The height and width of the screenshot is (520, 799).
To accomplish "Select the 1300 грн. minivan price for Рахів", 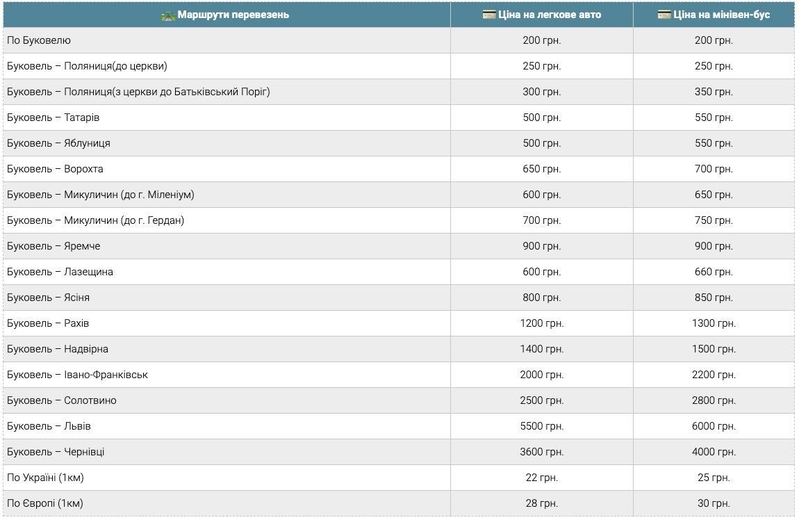I will click(x=713, y=324).
